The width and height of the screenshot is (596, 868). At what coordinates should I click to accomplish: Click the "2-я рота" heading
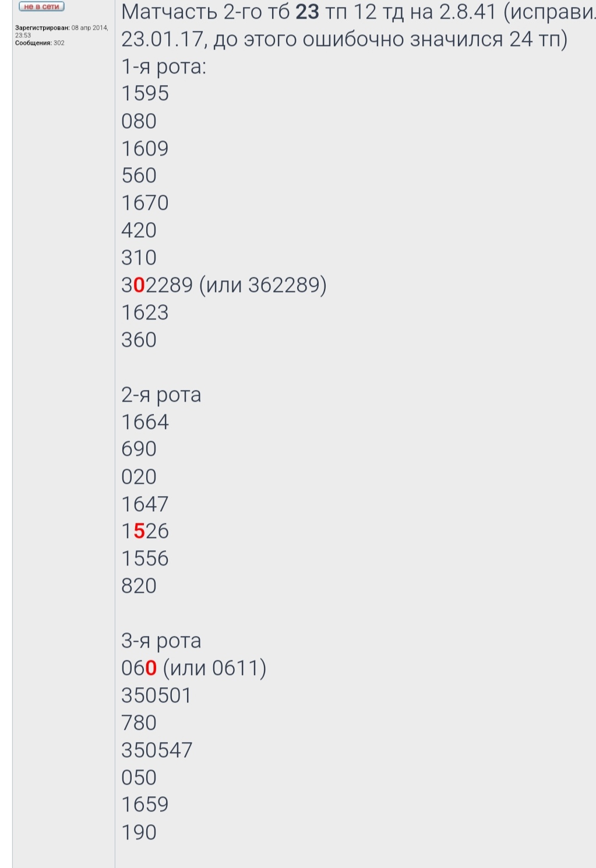(161, 395)
